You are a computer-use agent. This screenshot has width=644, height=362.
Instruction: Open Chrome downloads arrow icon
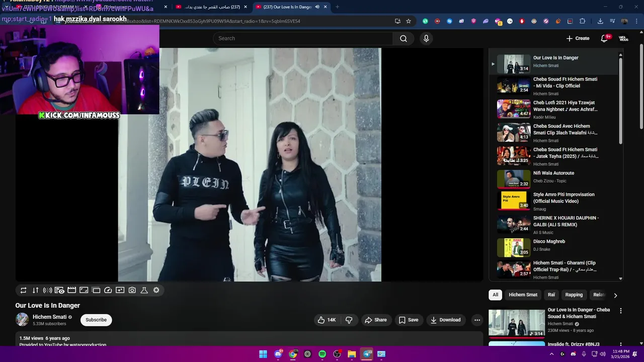(600, 21)
